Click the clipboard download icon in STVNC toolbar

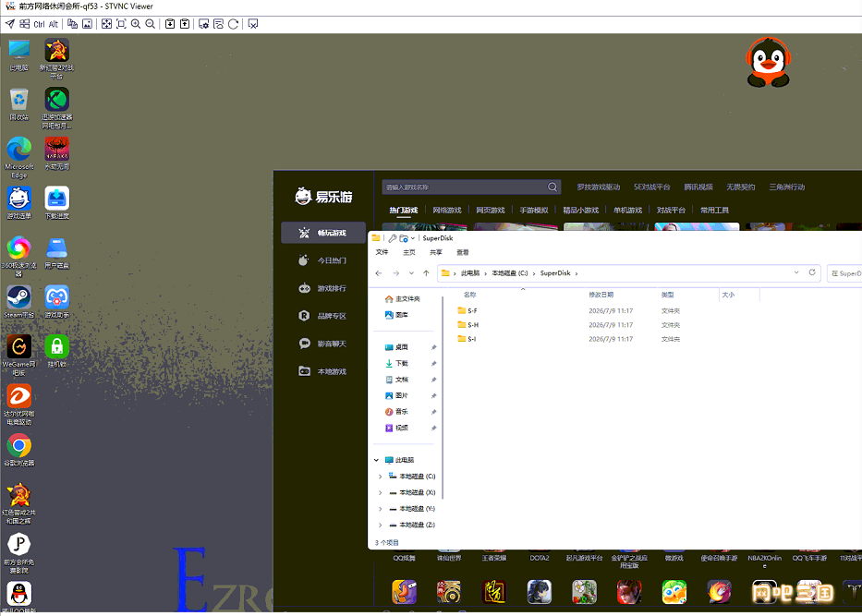170,24
